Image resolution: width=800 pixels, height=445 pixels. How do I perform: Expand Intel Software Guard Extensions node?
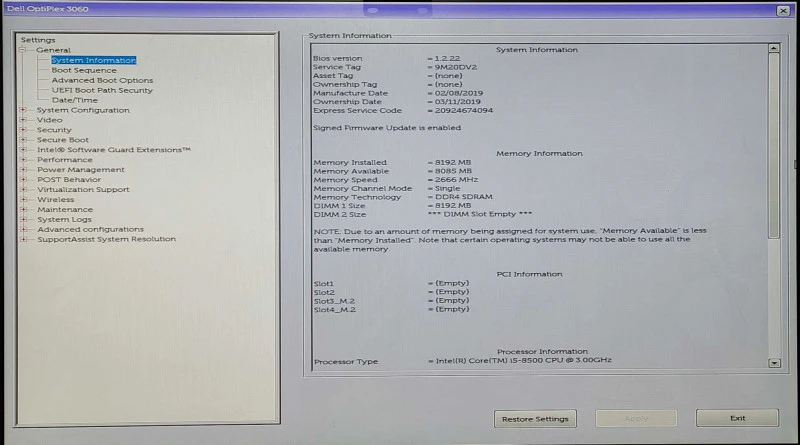(x=22, y=150)
